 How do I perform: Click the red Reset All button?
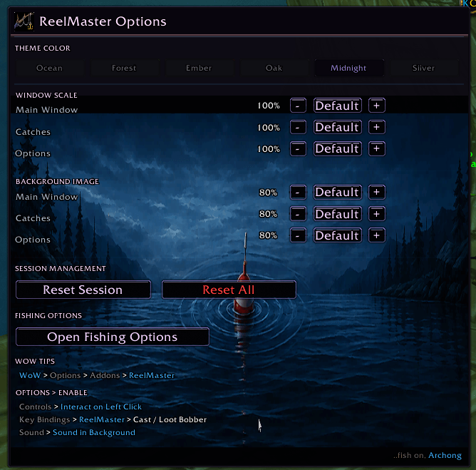[x=229, y=290]
